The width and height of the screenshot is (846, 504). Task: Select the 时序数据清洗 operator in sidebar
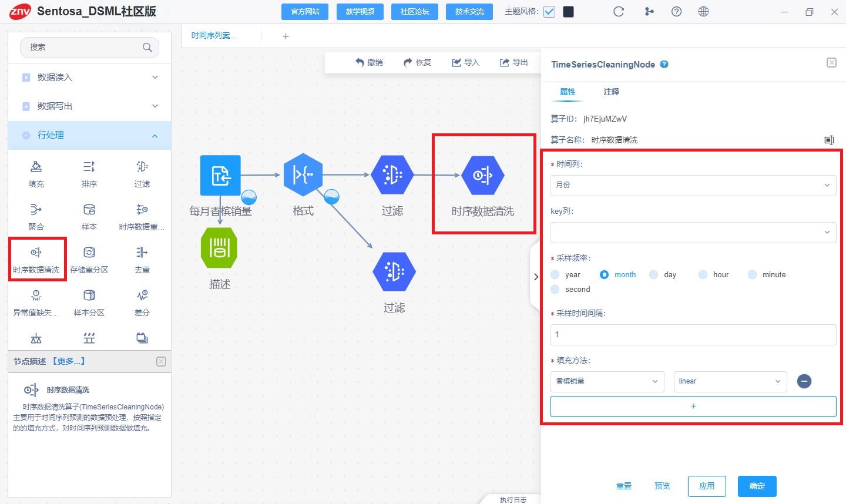tap(36, 253)
